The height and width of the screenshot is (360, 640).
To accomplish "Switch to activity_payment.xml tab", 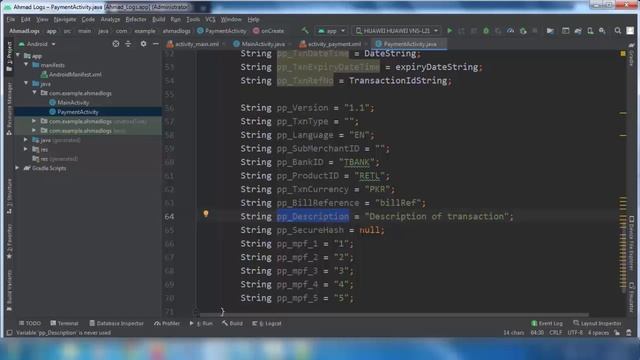I will click(334, 44).
